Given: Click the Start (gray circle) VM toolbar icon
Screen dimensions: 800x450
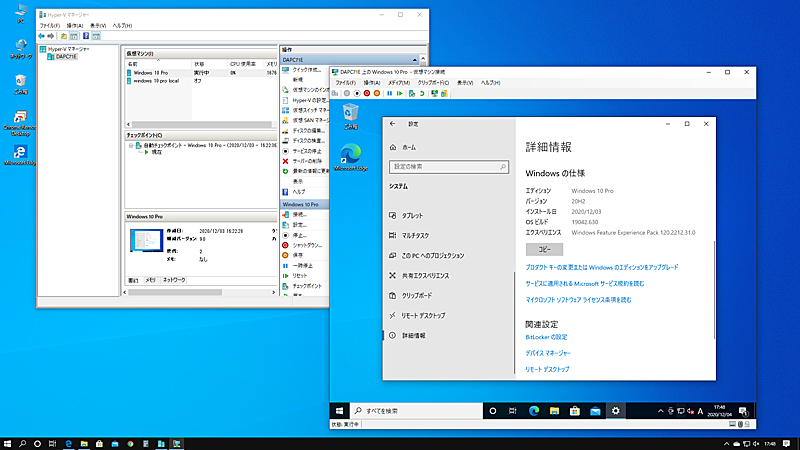Looking at the screenshot, I should [x=347, y=93].
